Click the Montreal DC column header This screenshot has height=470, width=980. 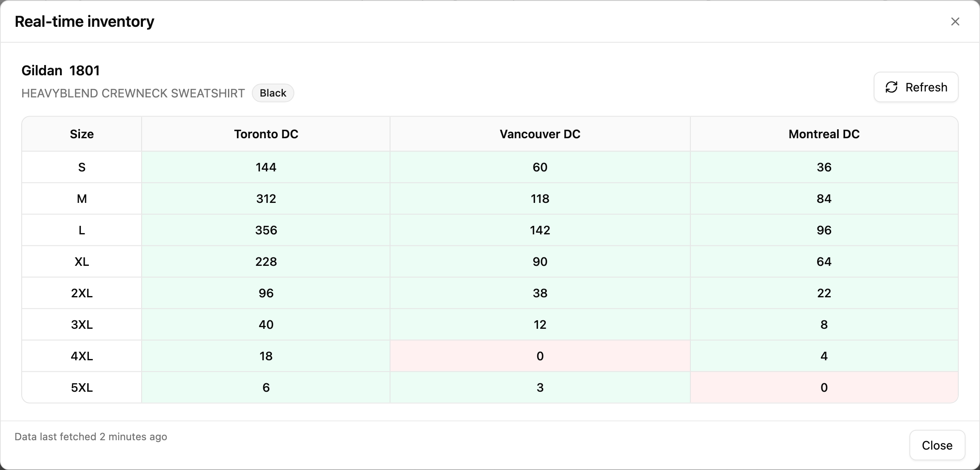[824, 134]
